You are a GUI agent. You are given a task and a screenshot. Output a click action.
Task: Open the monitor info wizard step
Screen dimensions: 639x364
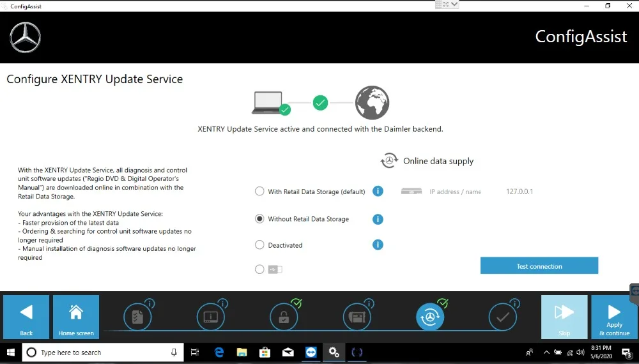click(x=211, y=316)
